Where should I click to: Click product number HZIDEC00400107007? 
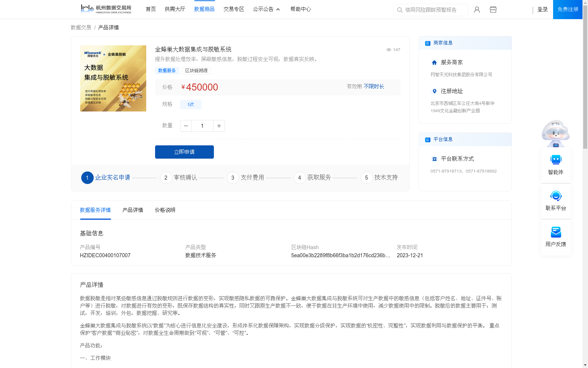(105, 255)
